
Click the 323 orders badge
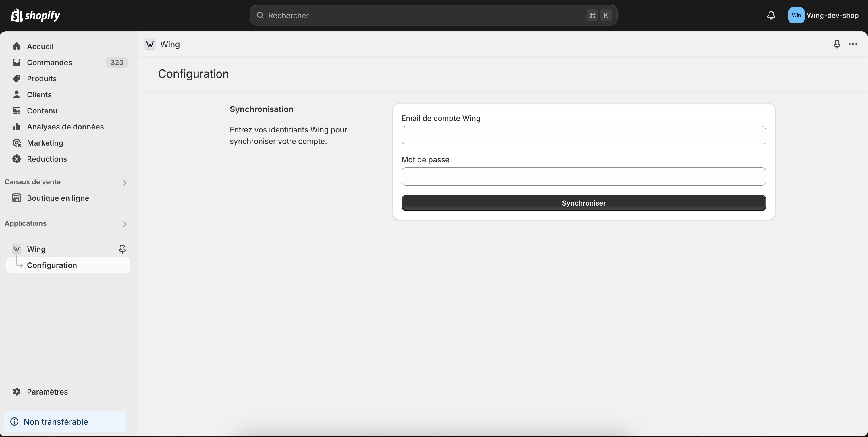pos(117,62)
